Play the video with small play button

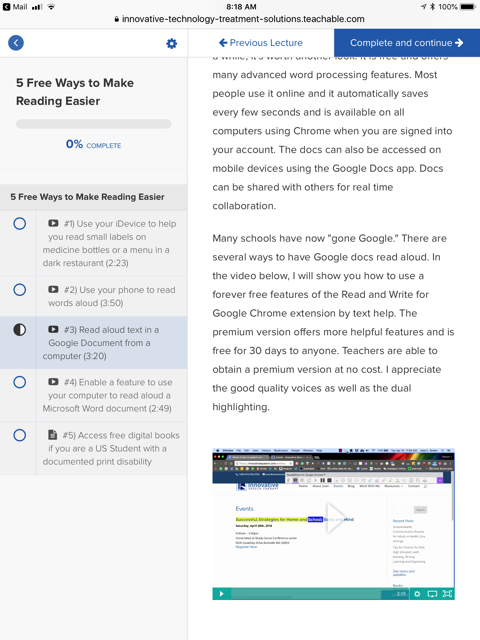click(x=222, y=594)
